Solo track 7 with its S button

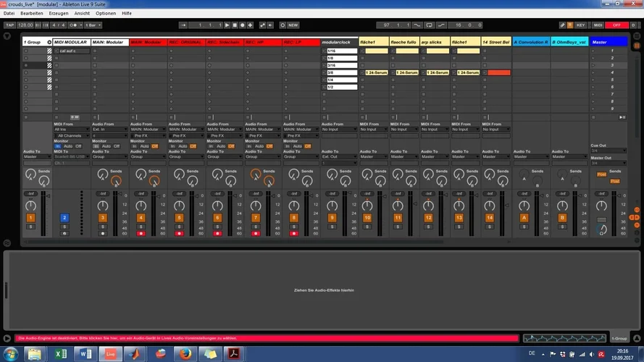tap(255, 227)
